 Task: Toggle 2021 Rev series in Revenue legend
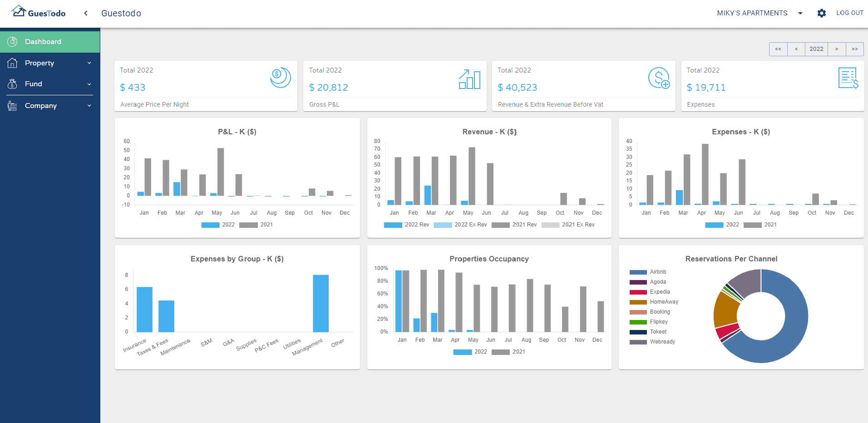coord(514,225)
